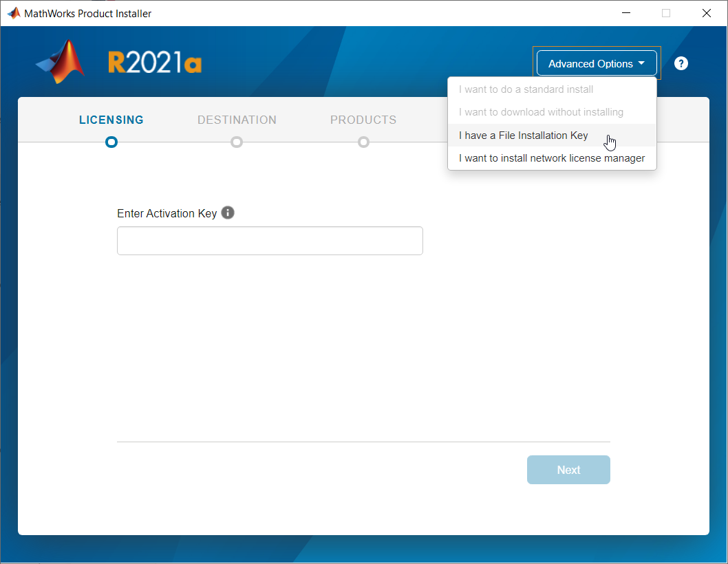
Task: Click the LICENSING step circle marker
Action: [111, 142]
